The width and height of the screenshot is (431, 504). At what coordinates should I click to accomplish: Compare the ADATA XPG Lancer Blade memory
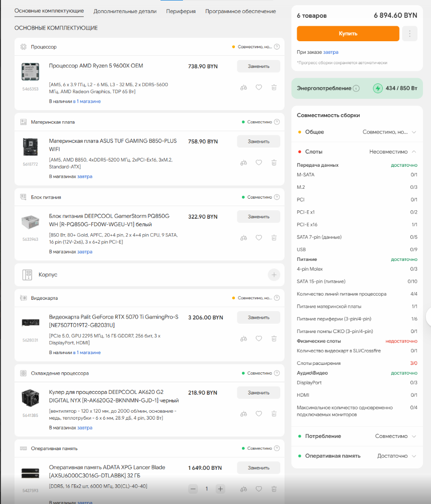[243, 489]
